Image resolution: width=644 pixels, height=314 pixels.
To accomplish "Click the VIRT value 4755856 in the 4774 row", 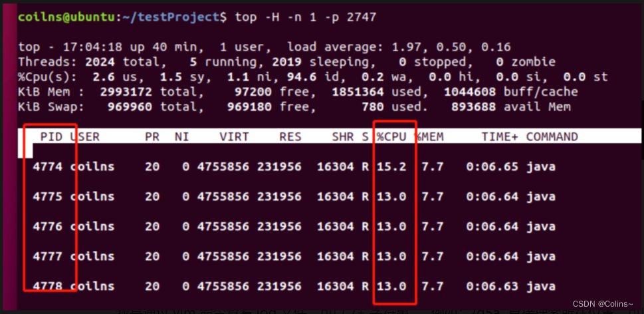I will pyautogui.click(x=223, y=166).
